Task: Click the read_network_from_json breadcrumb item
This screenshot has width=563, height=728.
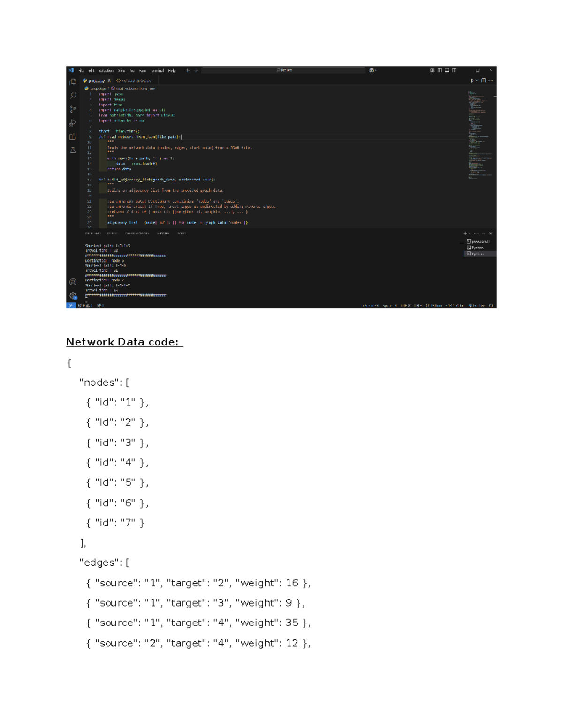Action: (133, 88)
